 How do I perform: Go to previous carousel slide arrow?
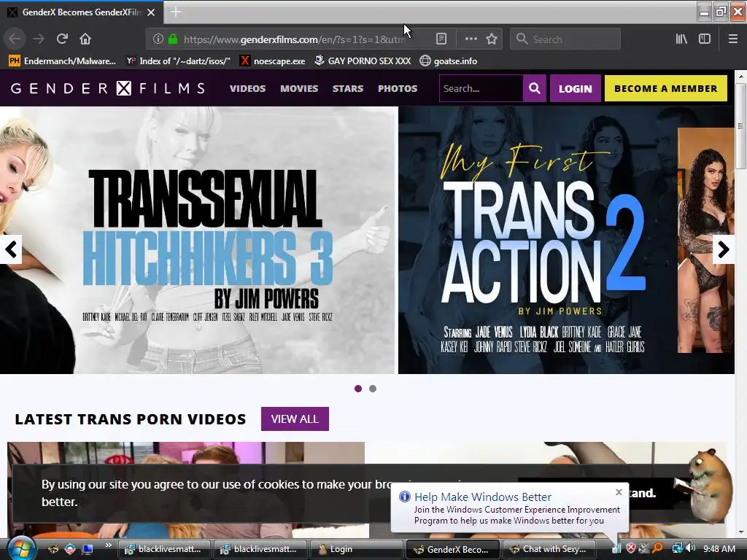click(10, 249)
